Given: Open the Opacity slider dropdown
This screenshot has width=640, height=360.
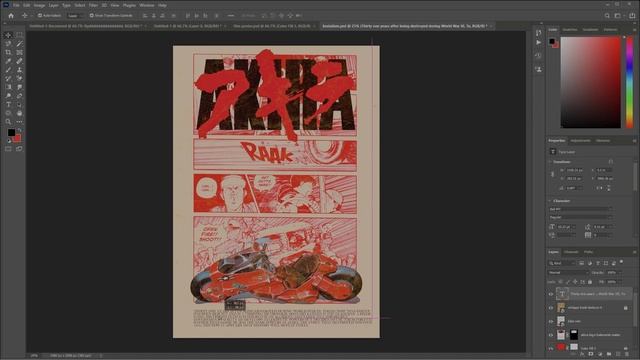Looking at the screenshot, I should tap(620, 273).
